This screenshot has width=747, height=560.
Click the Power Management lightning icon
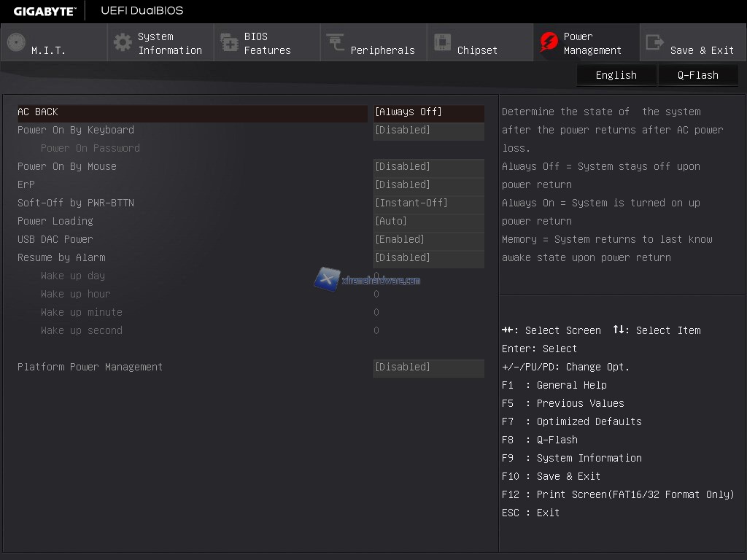coord(549,42)
